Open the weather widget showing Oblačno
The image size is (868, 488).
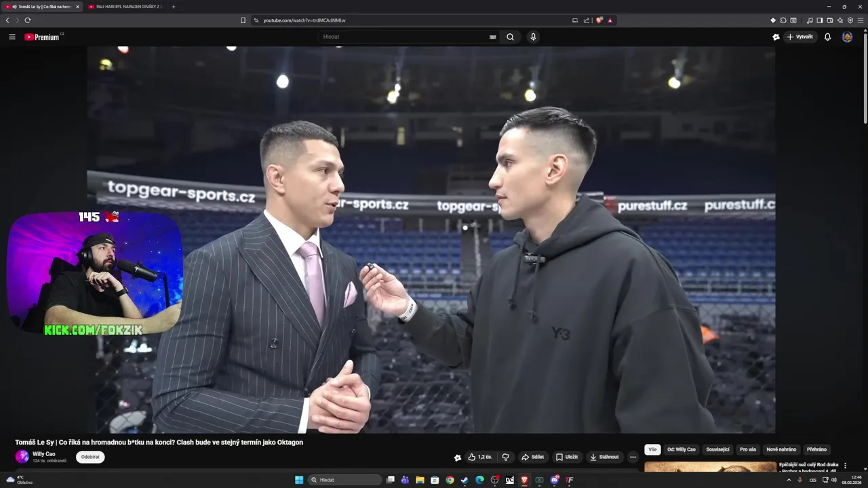click(19, 480)
